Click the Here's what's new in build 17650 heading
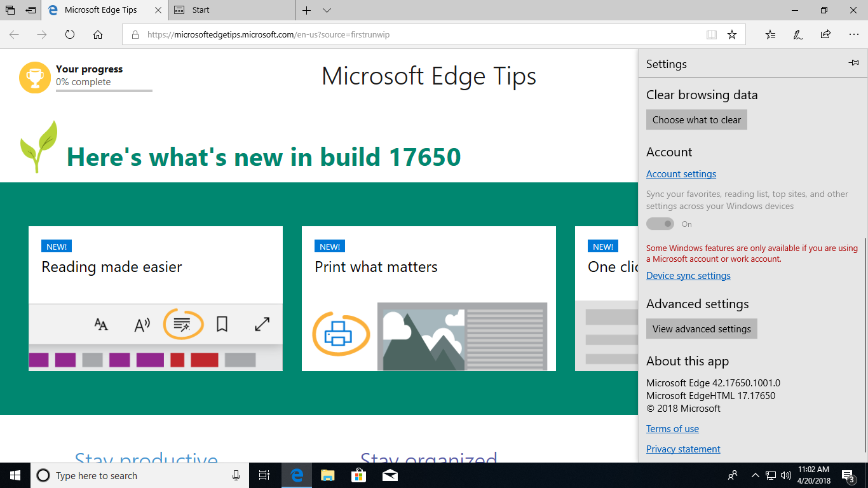The height and width of the screenshot is (488, 868). pyautogui.click(x=264, y=156)
